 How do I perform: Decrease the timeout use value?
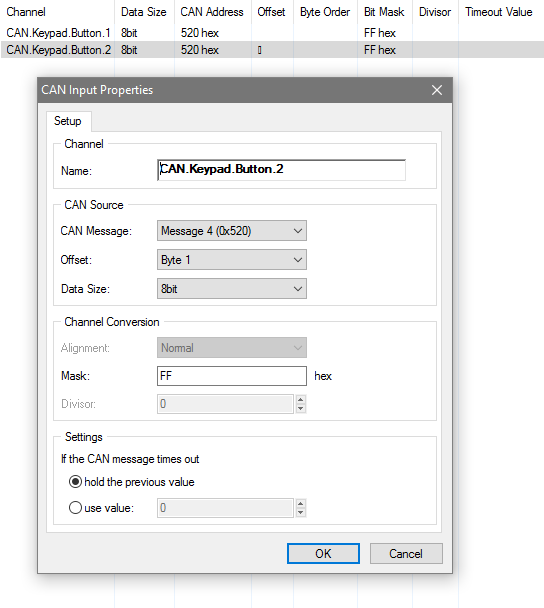[300, 512]
